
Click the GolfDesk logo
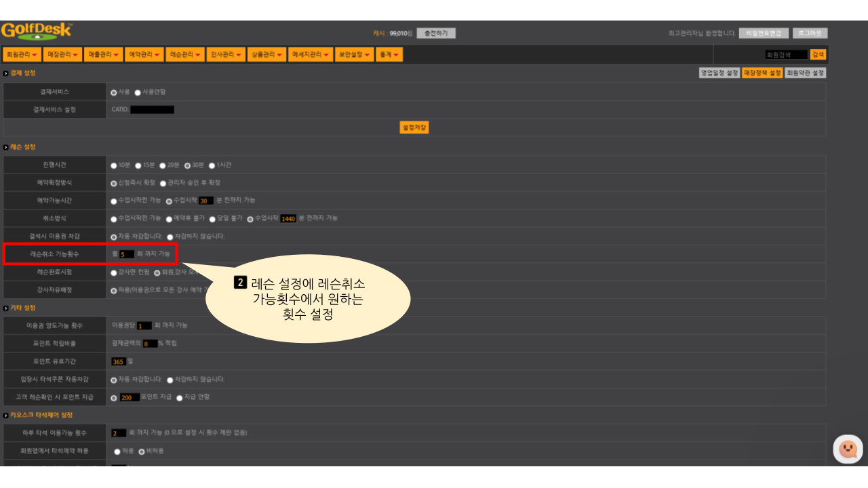pyautogui.click(x=37, y=31)
